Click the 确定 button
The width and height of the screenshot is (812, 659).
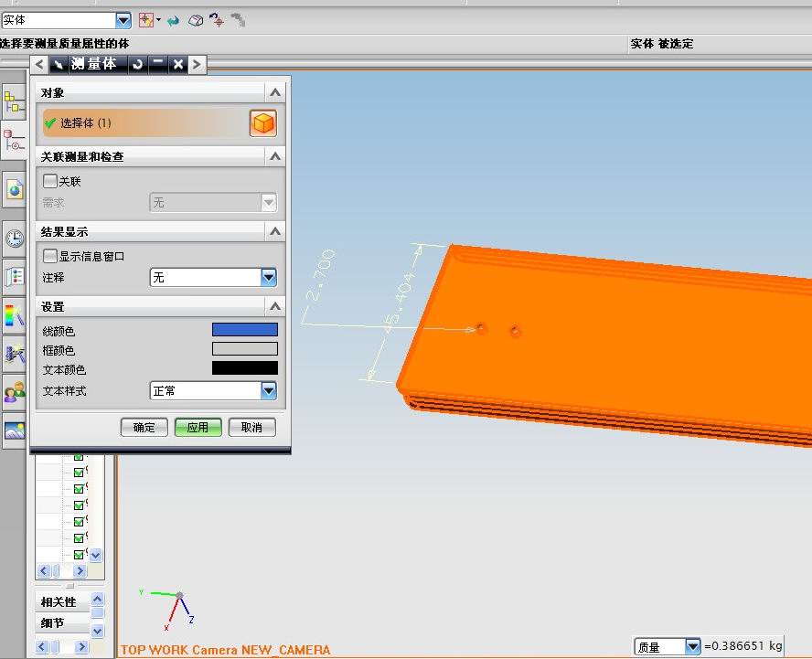[x=144, y=428]
